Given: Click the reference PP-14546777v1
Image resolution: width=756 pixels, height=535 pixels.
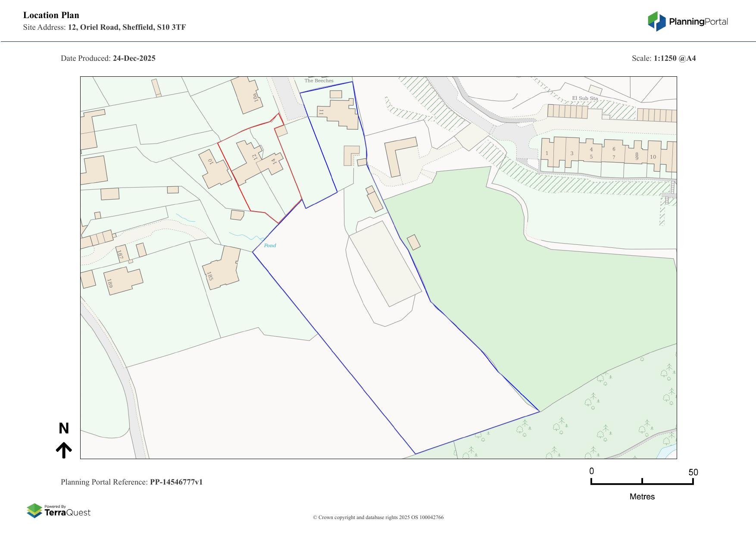Looking at the screenshot, I should pyautogui.click(x=176, y=482).
